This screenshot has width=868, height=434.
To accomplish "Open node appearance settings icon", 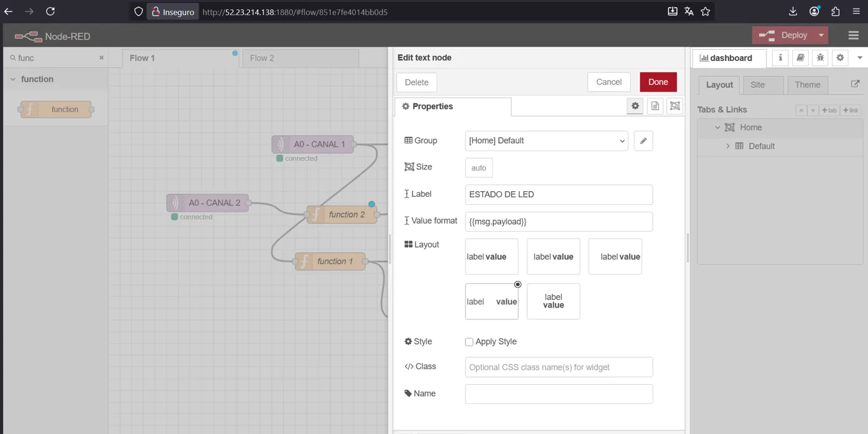I will pos(674,106).
